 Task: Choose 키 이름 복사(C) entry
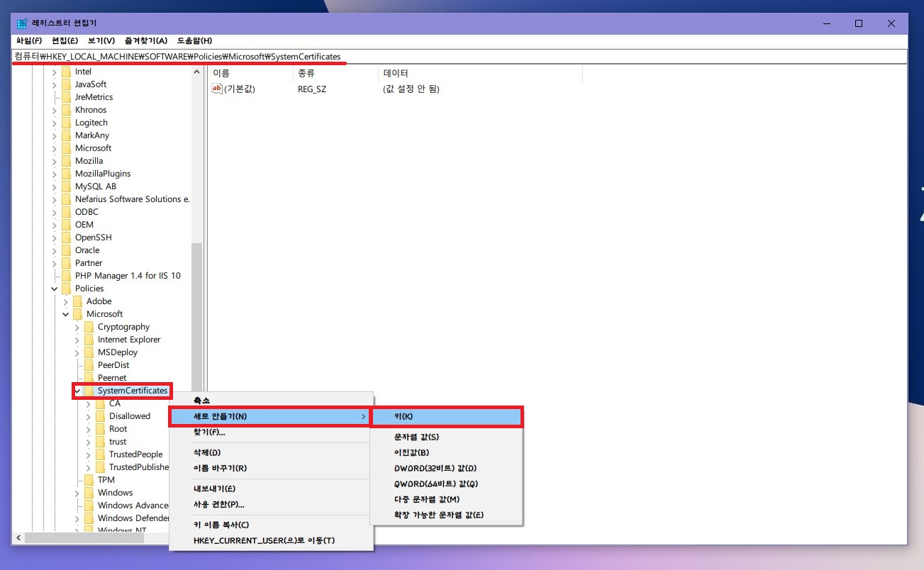pyautogui.click(x=271, y=525)
